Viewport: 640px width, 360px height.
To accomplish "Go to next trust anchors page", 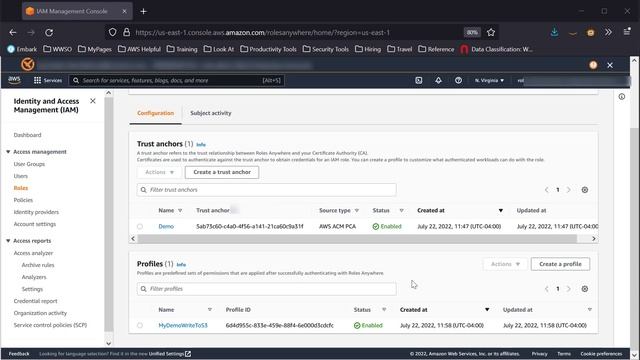I will [569, 190].
